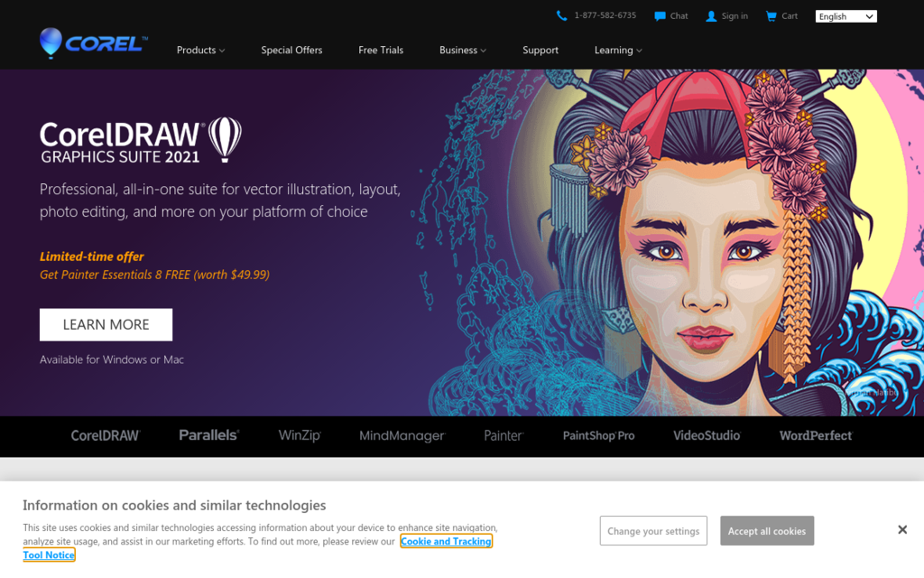Click the Painter brand logo
This screenshot has height=578, width=924.
pos(504,435)
